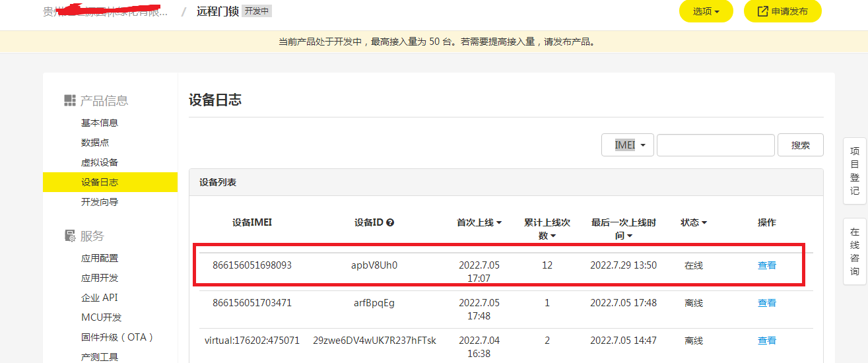Click device ID arfBpqEg
The height and width of the screenshot is (363, 868).
pyautogui.click(x=374, y=303)
